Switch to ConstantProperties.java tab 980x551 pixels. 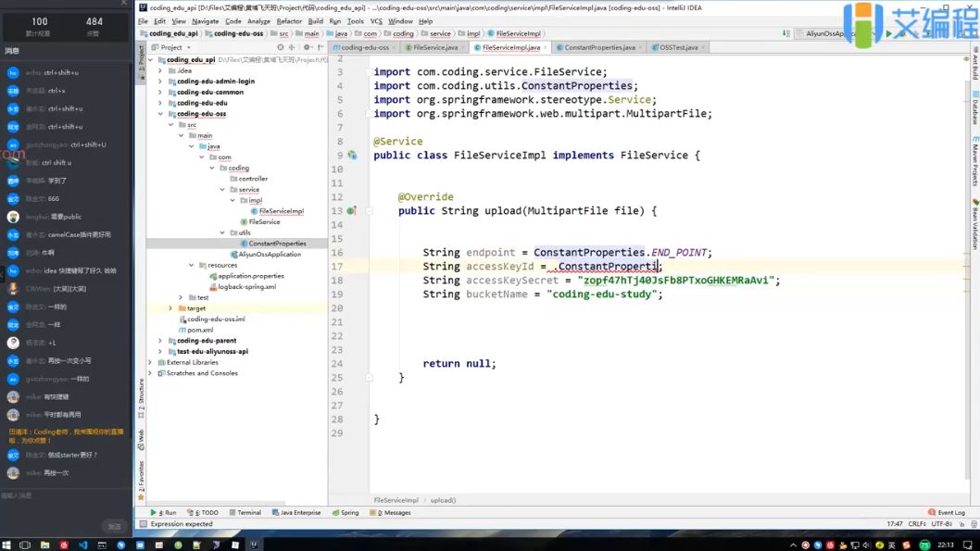coord(599,47)
